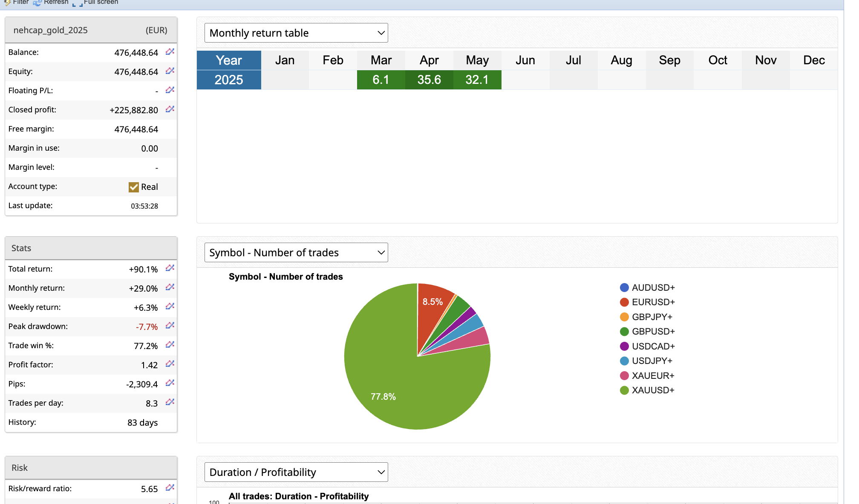Toggle AUDUSD+ legend entry in pie chart

(647, 288)
